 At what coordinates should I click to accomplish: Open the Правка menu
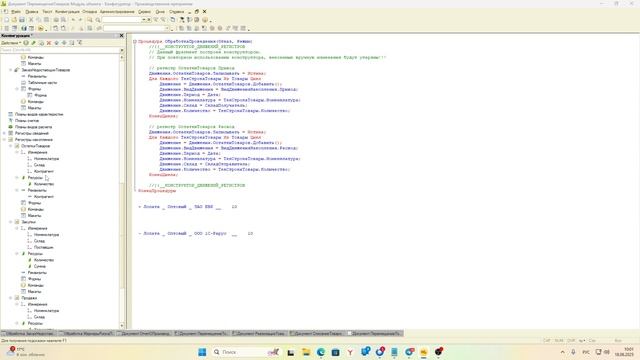coord(31,11)
